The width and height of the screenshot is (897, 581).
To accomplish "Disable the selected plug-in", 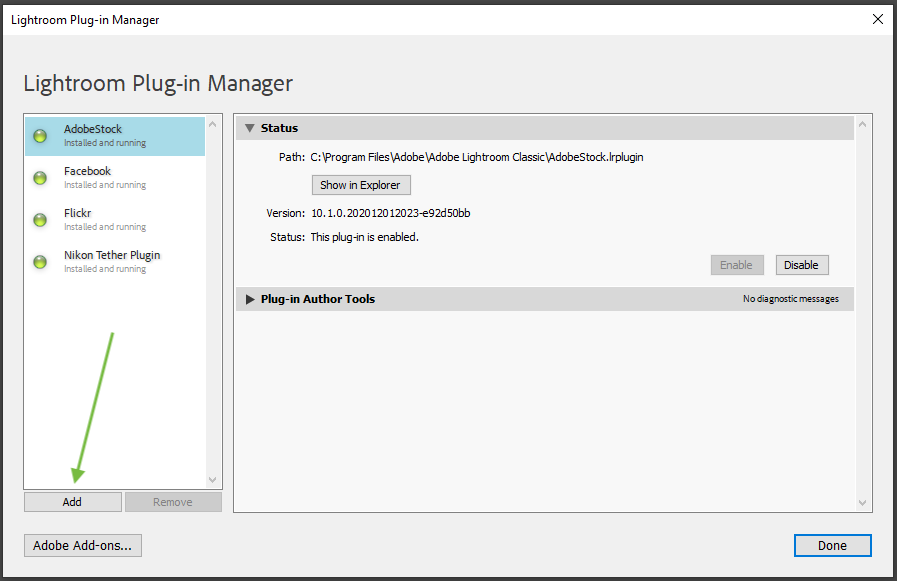I will pyautogui.click(x=801, y=265).
